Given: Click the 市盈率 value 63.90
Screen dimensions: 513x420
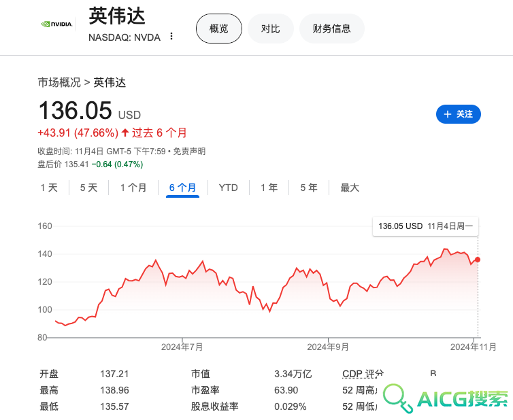Looking at the screenshot, I should pos(286,390).
